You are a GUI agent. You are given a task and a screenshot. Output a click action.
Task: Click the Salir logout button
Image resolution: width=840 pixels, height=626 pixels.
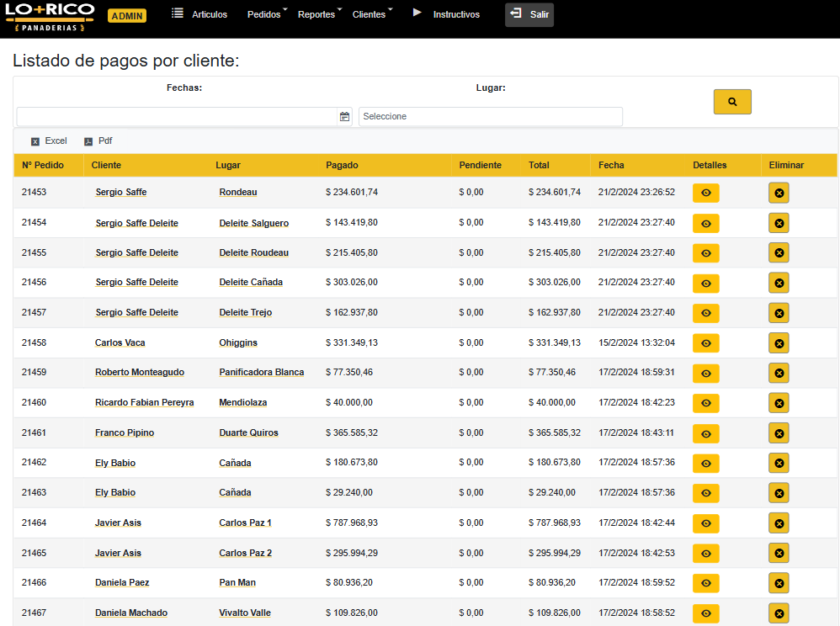pos(529,14)
